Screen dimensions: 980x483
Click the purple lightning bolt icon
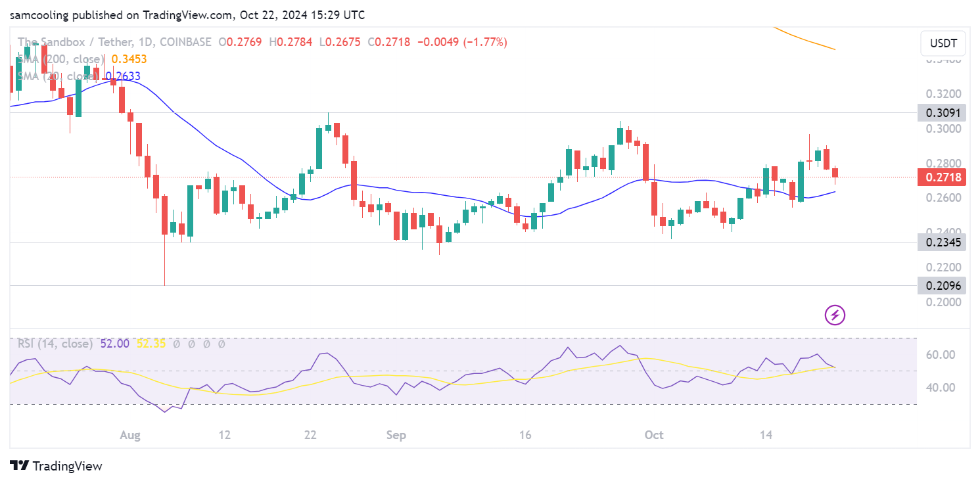click(835, 315)
